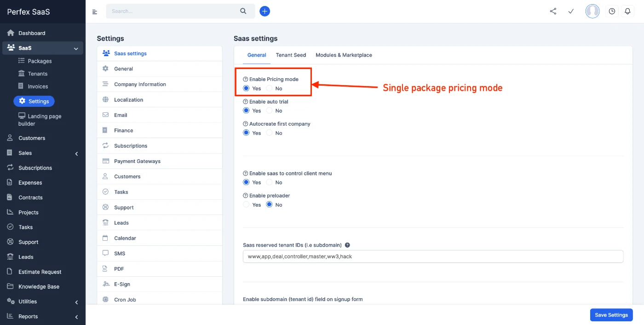This screenshot has height=325, width=644.
Task: Click the Projects chart icon
Action: point(10,212)
